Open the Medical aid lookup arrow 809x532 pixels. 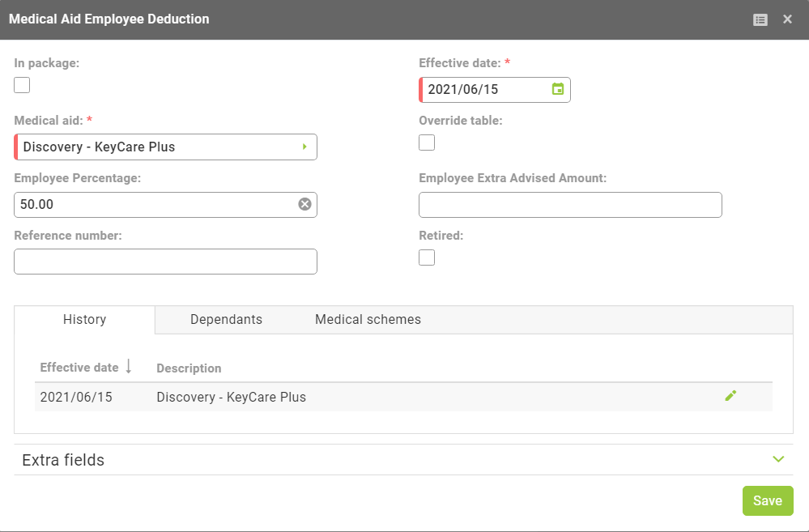(304, 147)
